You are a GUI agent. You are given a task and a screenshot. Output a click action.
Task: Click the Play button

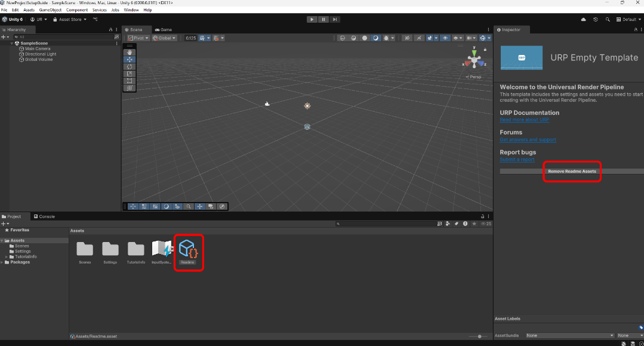coord(312,19)
